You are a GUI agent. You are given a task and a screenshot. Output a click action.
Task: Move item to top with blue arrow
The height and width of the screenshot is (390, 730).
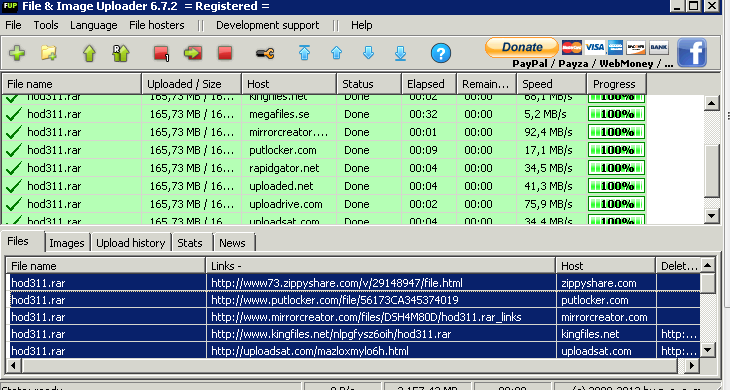[x=304, y=53]
